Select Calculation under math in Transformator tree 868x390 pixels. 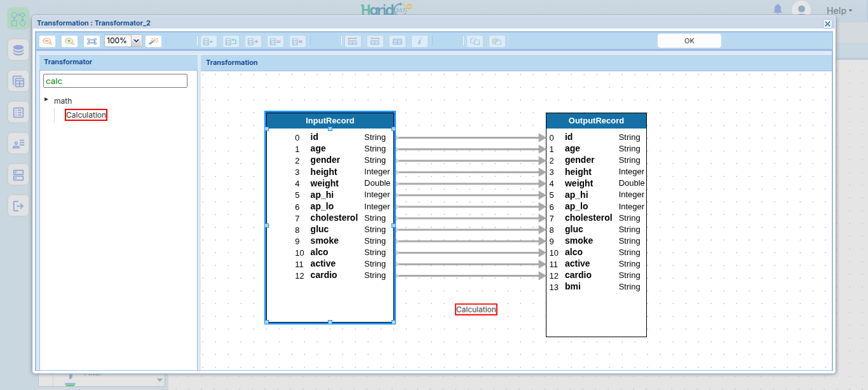pos(86,115)
